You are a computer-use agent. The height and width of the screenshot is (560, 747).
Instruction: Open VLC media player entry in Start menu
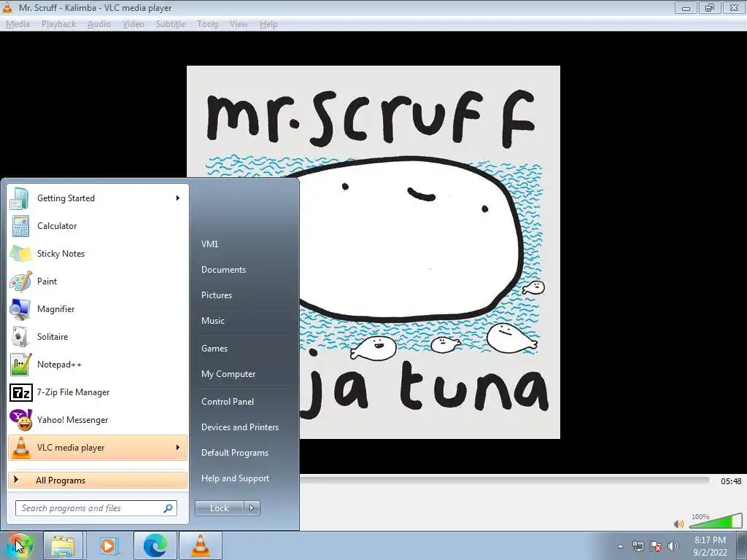(98, 448)
